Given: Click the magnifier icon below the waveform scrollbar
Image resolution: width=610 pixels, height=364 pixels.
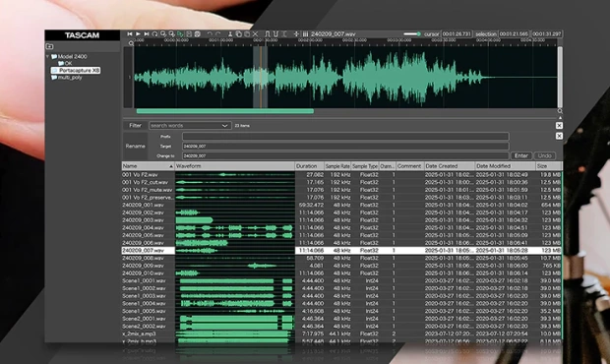Looking at the screenshot, I should pos(560,111).
